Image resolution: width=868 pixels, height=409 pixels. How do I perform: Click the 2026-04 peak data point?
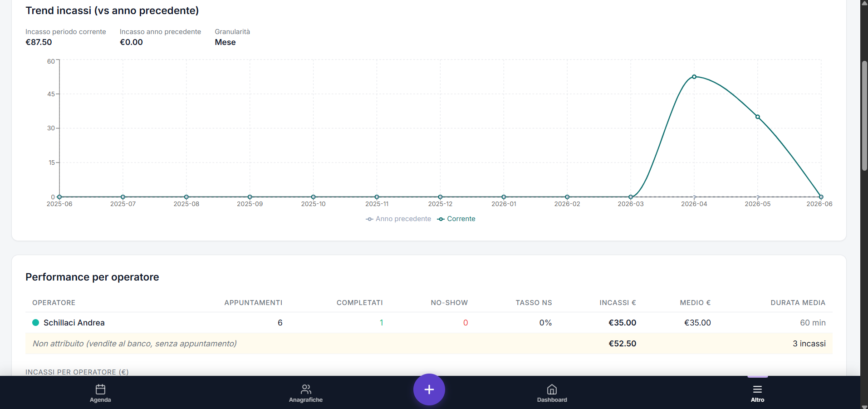pos(694,77)
